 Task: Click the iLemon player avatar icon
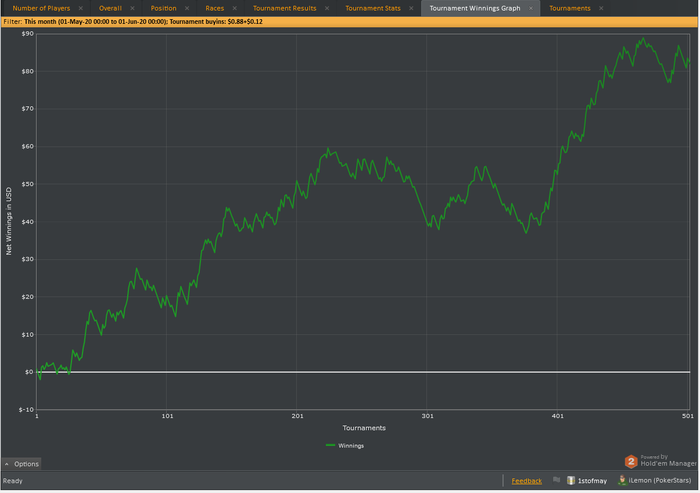click(x=622, y=480)
